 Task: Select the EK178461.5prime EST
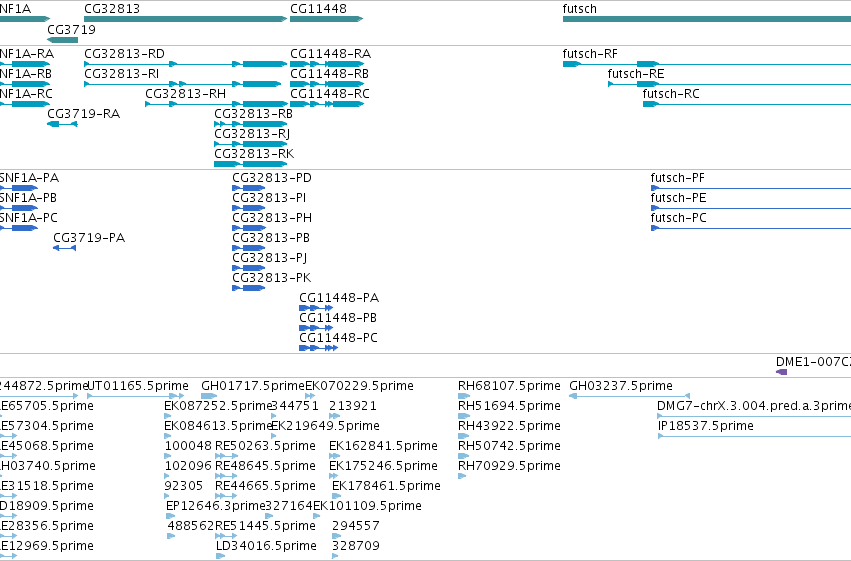[x=336, y=496]
